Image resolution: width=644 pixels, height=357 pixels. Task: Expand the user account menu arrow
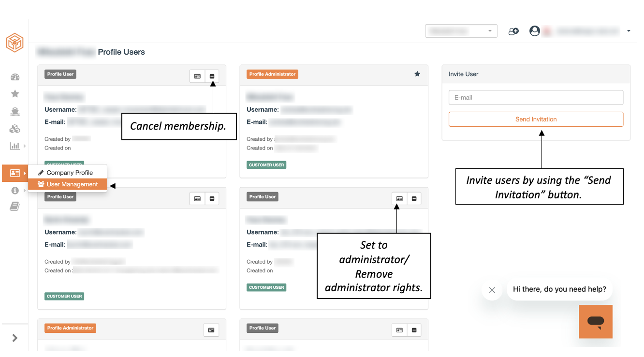click(629, 31)
